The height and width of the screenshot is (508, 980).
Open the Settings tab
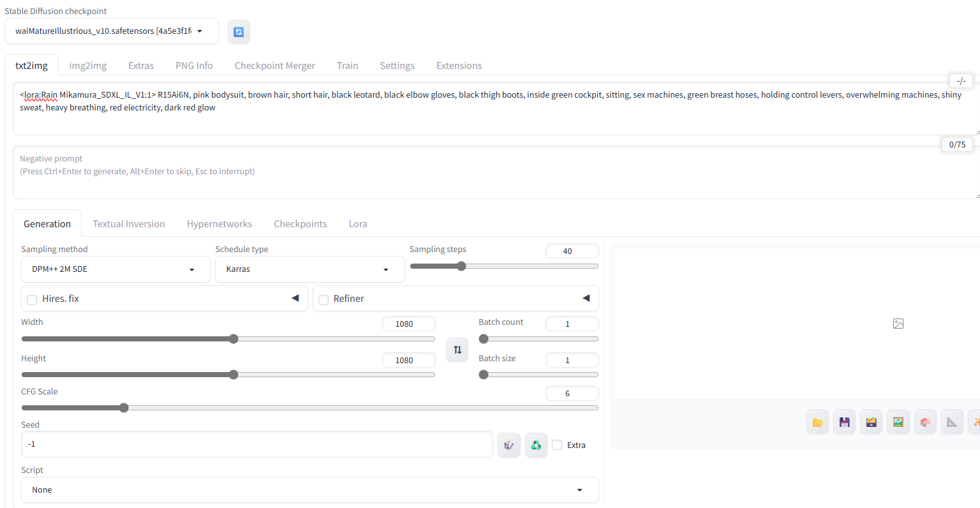click(x=397, y=66)
